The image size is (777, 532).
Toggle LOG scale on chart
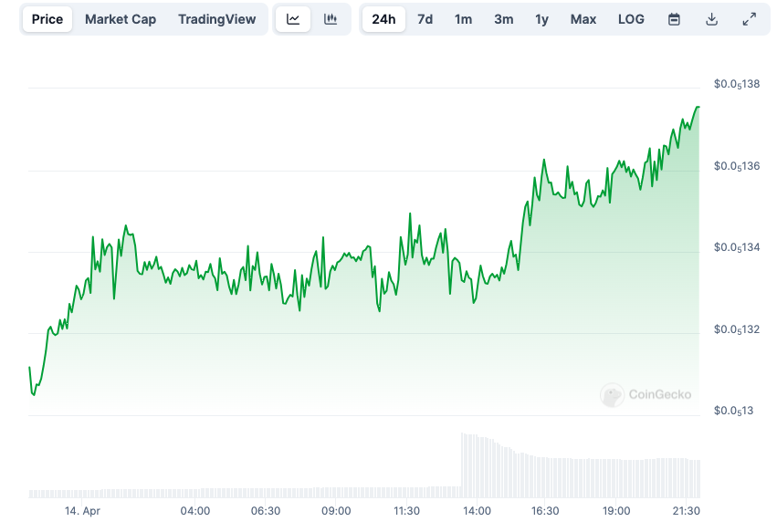[x=631, y=19]
